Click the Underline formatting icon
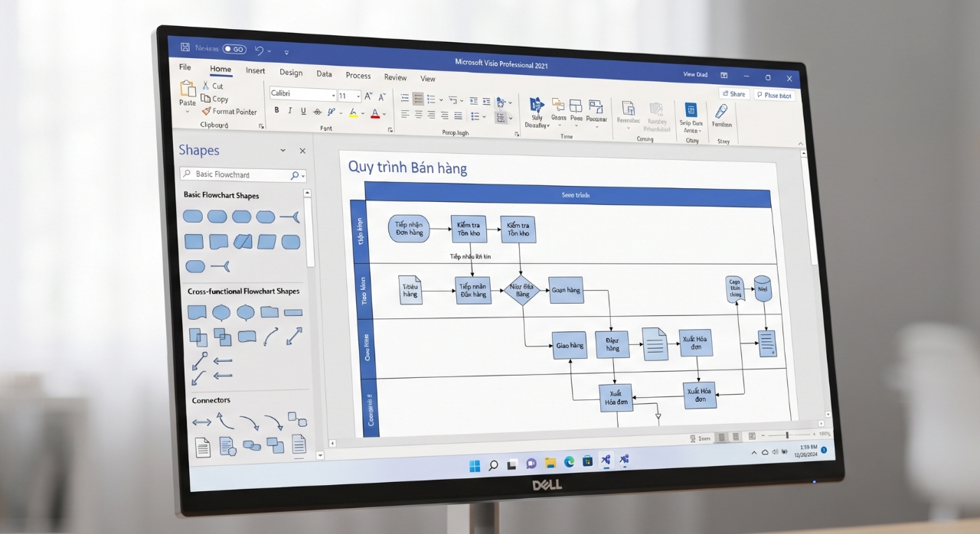This screenshot has height=534, width=980. click(x=303, y=112)
